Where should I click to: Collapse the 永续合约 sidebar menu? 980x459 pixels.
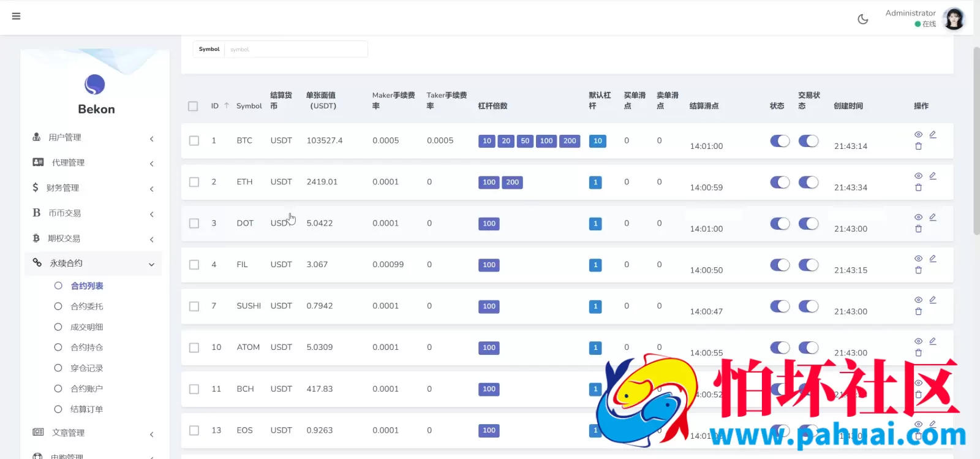[93, 264]
